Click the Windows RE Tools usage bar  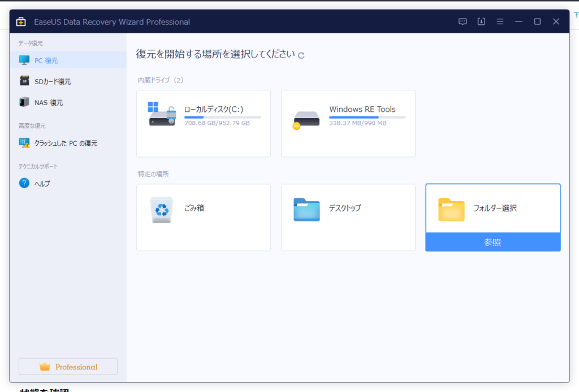tap(367, 117)
